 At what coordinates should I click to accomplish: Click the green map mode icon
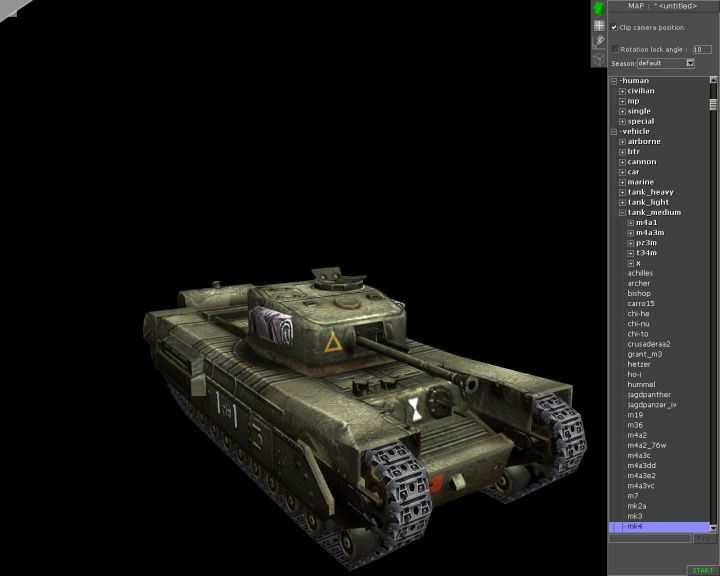click(599, 8)
